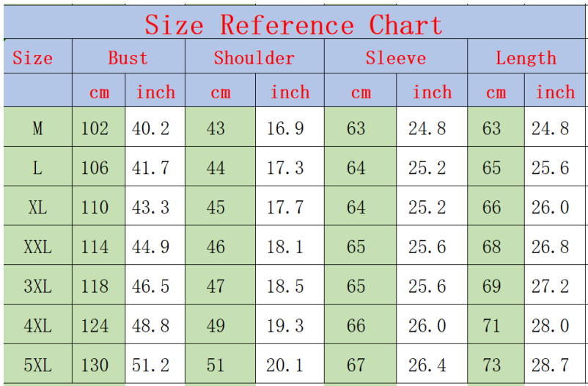Screen dimensions: 588x386
Task: Click length cm value 73
Action: tap(491, 365)
